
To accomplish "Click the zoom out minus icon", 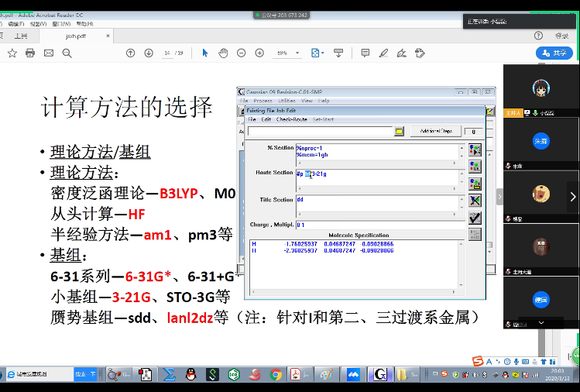I will pyautogui.click(x=240, y=53).
